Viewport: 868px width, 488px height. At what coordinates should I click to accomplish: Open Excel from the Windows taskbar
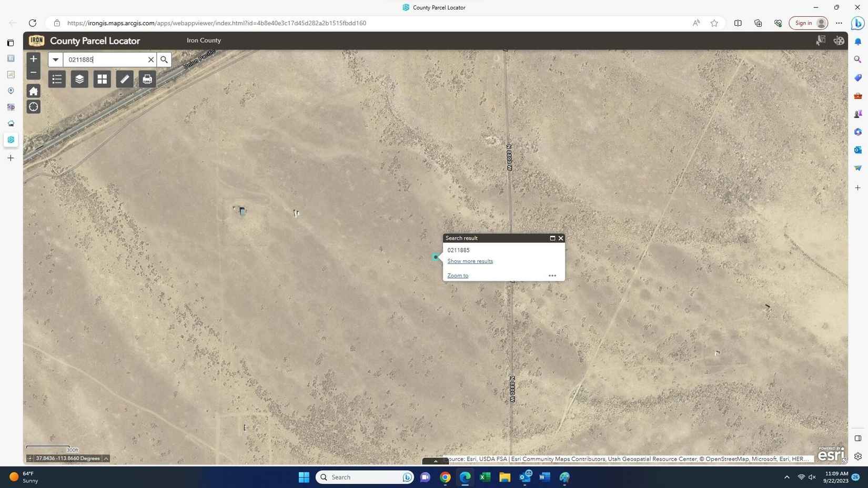point(485,477)
